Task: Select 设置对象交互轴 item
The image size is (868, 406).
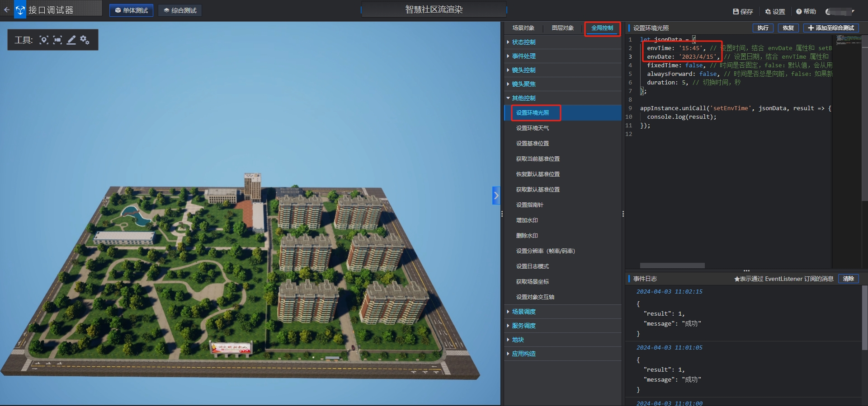Action: pos(563,297)
